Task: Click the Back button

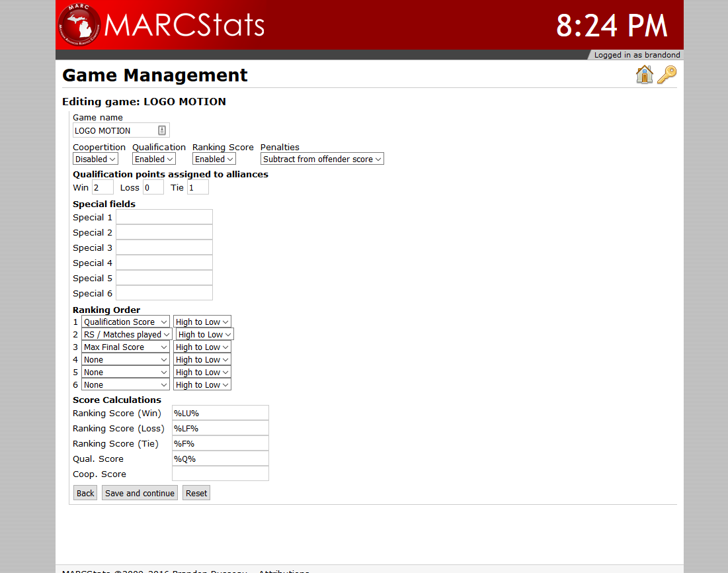Action: [x=85, y=493]
